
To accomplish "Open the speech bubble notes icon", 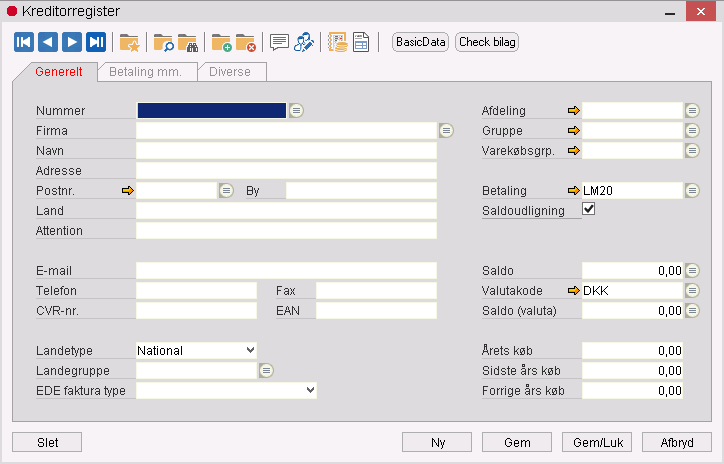I will coord(279,42).
